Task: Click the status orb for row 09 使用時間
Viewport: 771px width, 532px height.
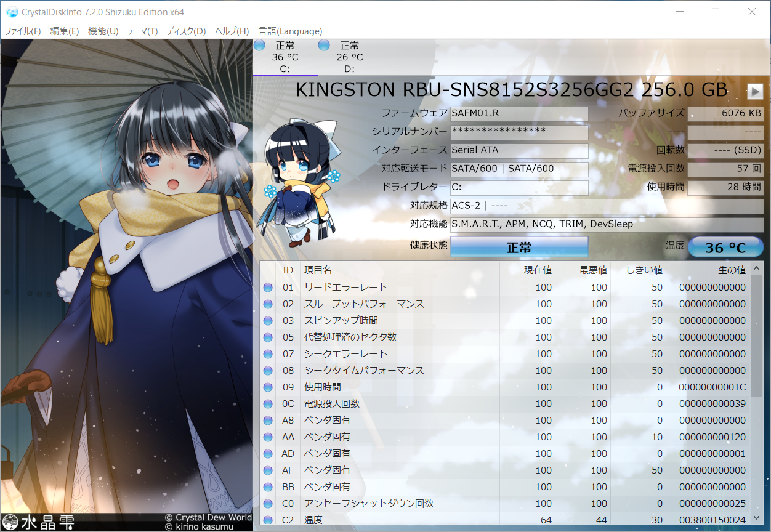Action: (268, 387)
